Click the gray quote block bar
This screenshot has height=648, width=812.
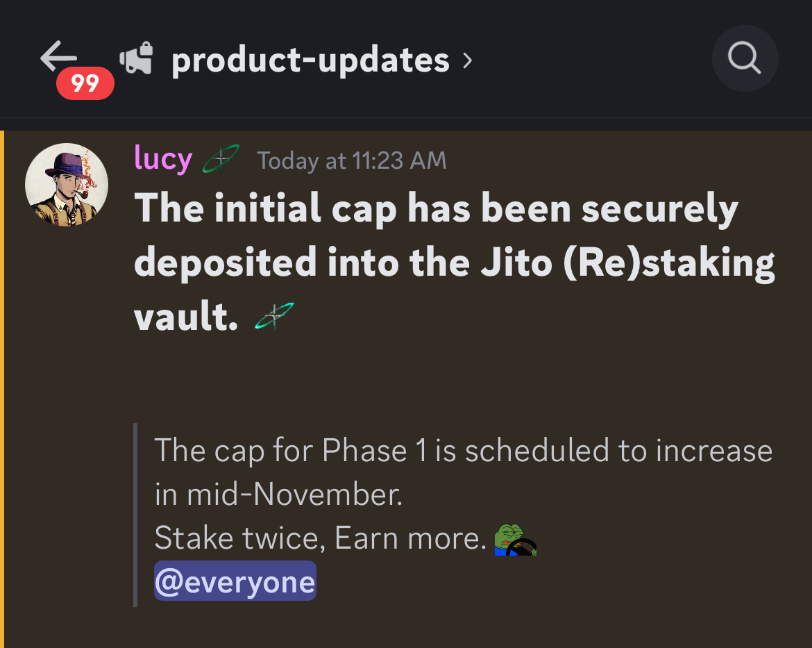click(x=135, y=515)
